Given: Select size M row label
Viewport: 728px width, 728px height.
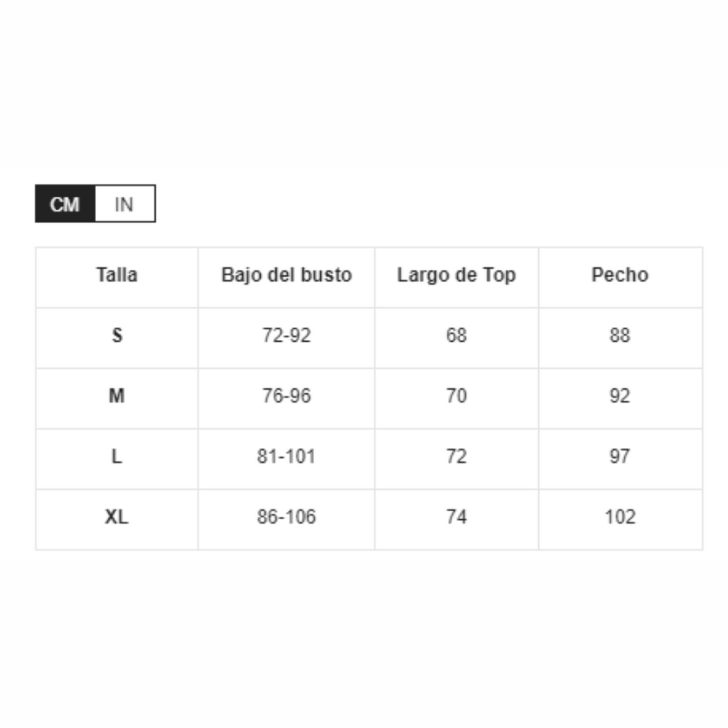Looking at the screenshot, I should [117, 396].
